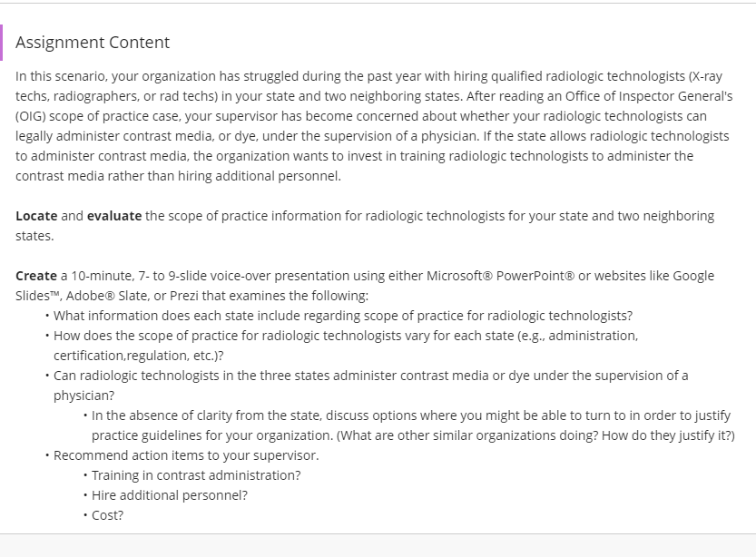The height and width of the screenshot is (557, 756).
Task: Click the 'Hire additional personnel?' sub-bullet
Action: pyautogui.click(x=170, y=495)
